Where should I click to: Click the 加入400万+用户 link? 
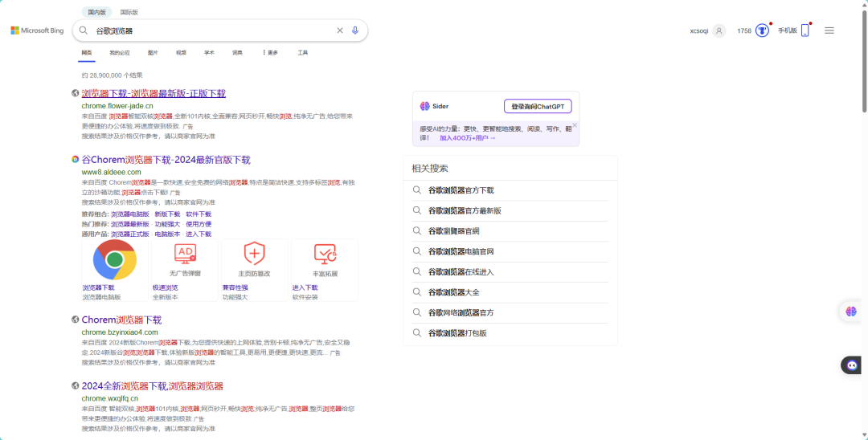[x=468, y=137]
